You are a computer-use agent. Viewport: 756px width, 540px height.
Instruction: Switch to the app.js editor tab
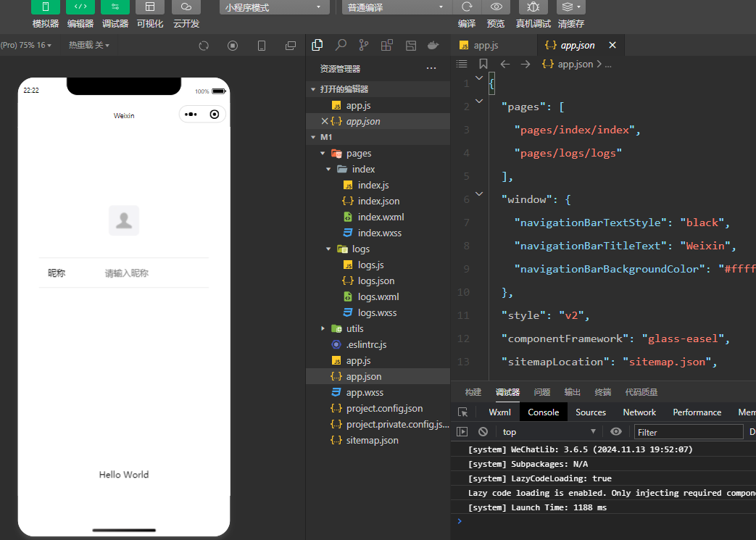pyautogui.click(x=486, y=45)
